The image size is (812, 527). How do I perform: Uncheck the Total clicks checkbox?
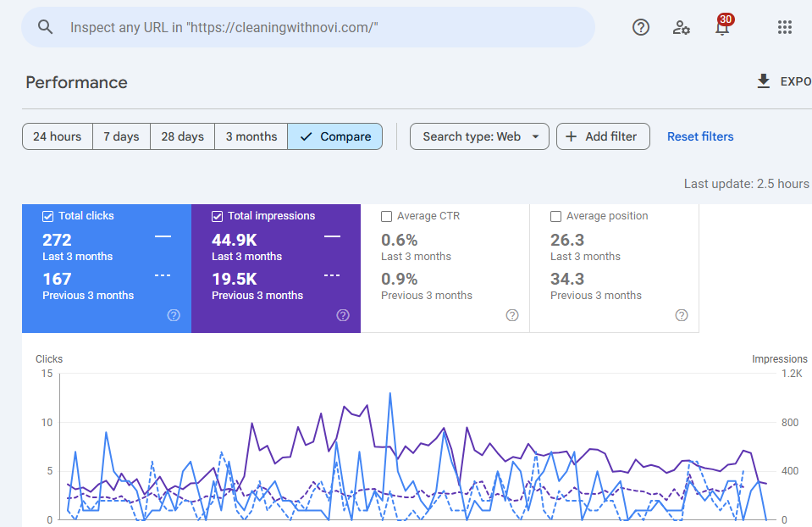[x=48, y=216]
